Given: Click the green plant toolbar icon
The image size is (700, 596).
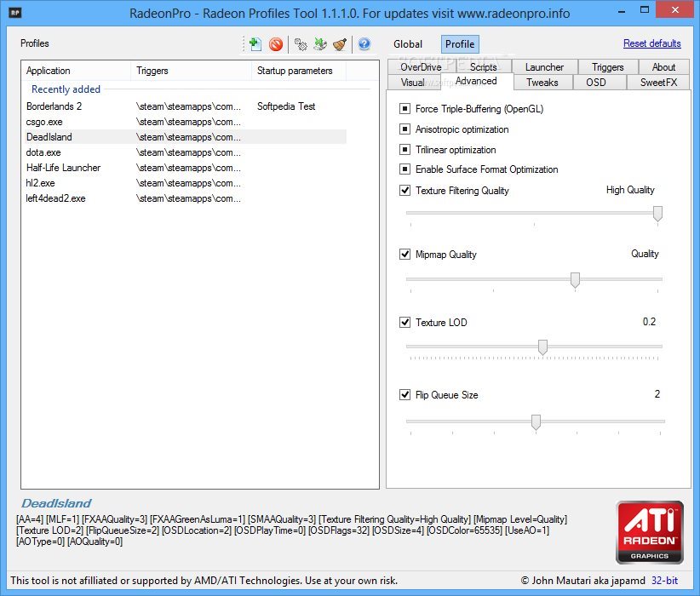Looking at the screenshot, I should click(x=320, y=44).
